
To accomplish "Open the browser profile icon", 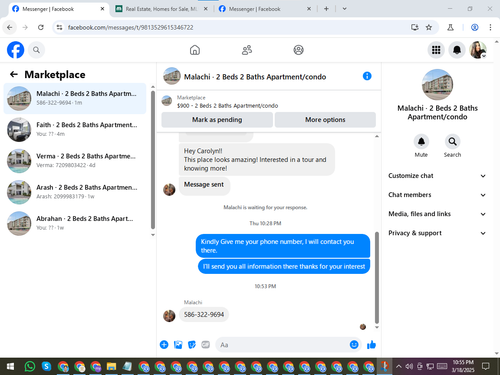I will 475,27.
